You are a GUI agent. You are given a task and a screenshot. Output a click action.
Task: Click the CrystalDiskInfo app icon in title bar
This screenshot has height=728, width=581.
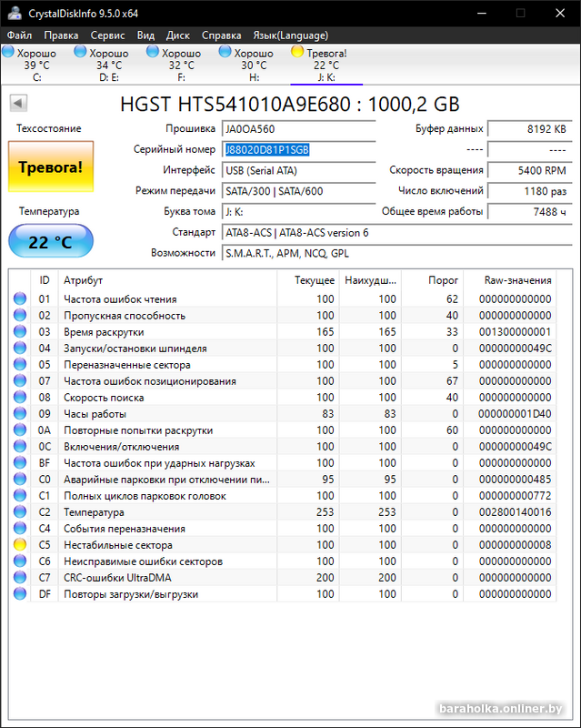[13, 13]
